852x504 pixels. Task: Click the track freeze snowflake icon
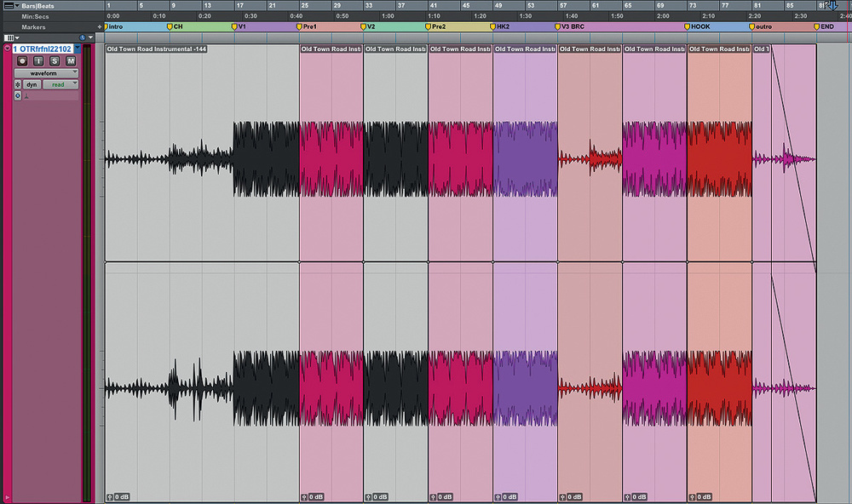tap(18, 84)
